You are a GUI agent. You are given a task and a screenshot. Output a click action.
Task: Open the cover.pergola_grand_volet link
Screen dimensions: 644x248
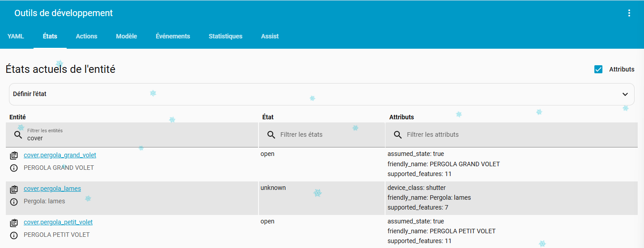pos(60,155)
